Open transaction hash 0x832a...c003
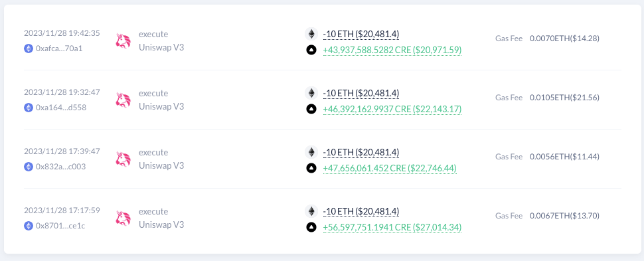644x261 pixels. tap(61, 167)
